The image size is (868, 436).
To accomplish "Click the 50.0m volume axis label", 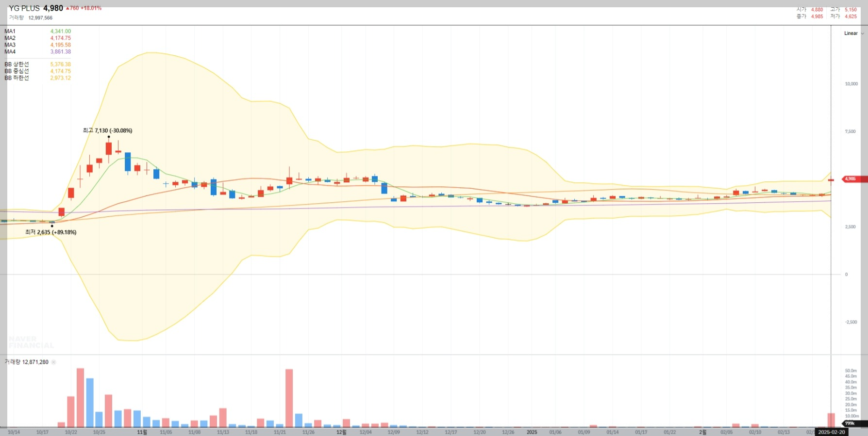I will [x=851, y=371].
